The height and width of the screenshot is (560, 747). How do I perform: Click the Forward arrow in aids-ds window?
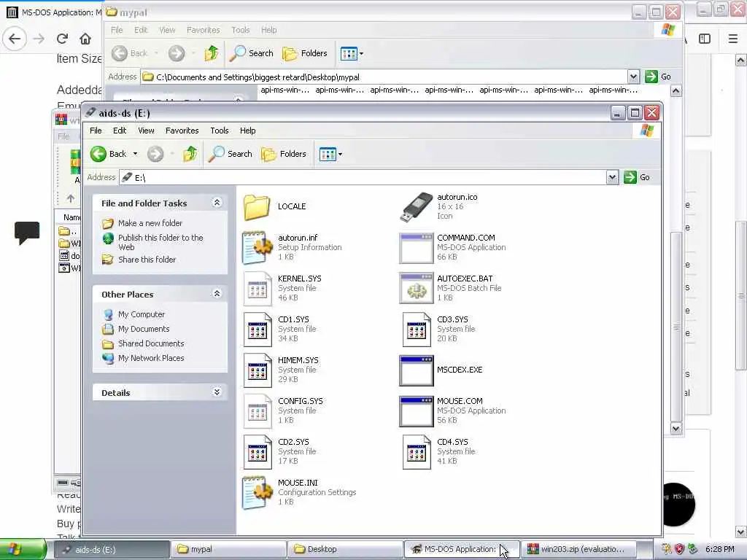click(155, 154)
